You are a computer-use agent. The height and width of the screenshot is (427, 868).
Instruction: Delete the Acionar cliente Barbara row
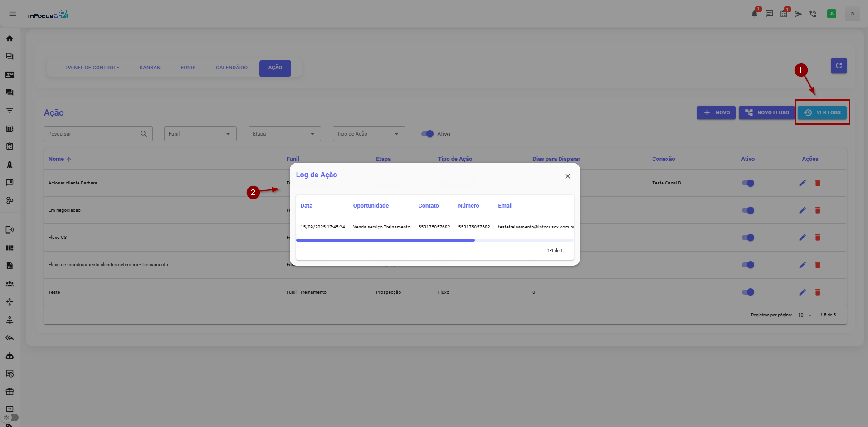coord(818,183)
